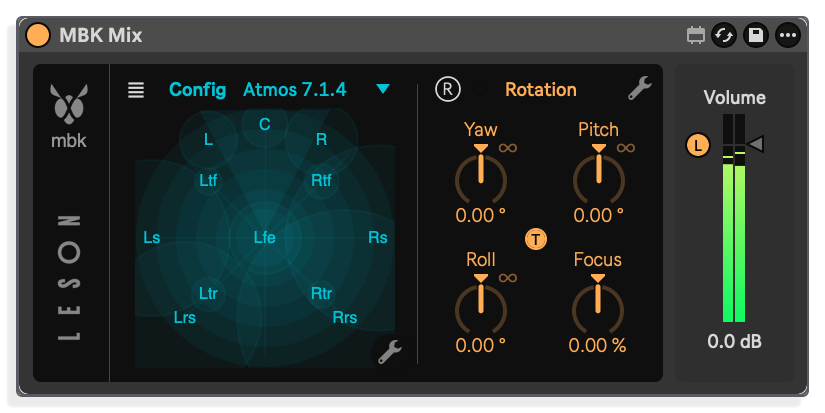Open the hamburger menu beside Config
The width and height of the screenshot is (825, 413).
(x=136, y=90)
